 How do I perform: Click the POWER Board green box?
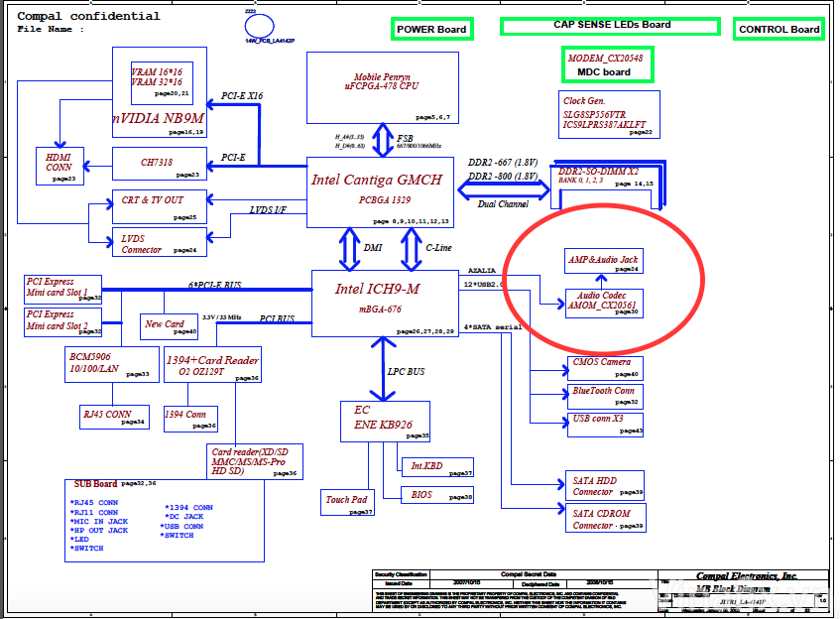pos(431,29)
